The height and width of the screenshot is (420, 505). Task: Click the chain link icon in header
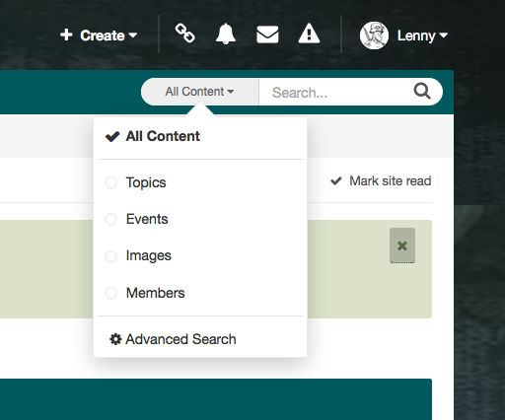pyautogui.click(x=185, y=34)
